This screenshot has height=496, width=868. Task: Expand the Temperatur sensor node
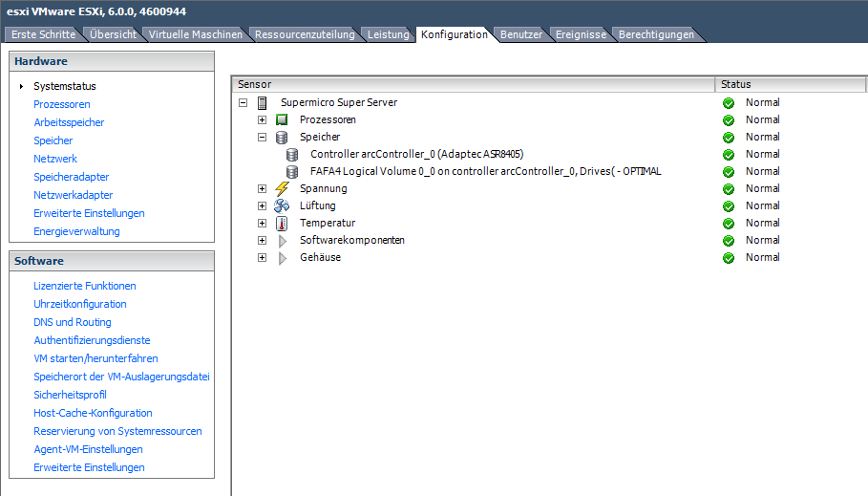(263, 223)
